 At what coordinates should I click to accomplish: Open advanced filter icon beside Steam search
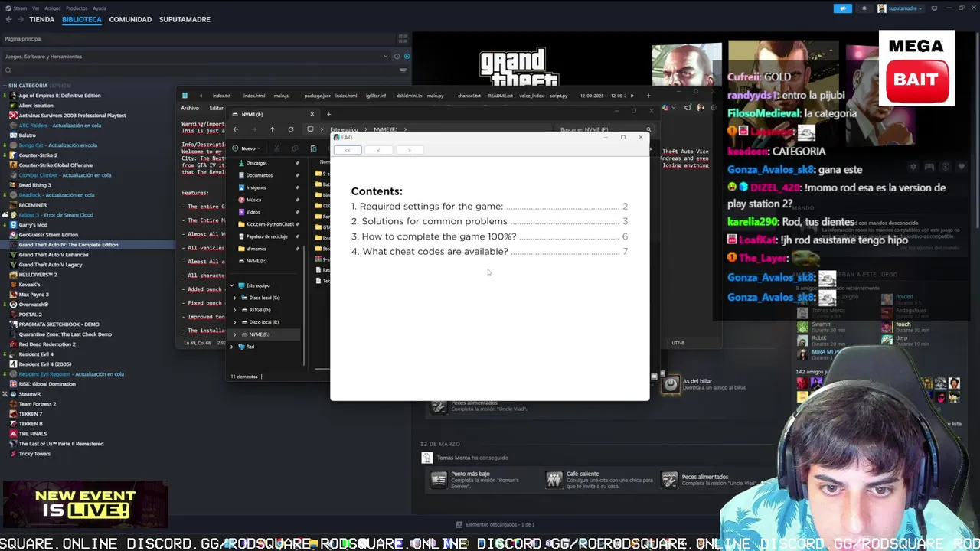tap(403, 70)
